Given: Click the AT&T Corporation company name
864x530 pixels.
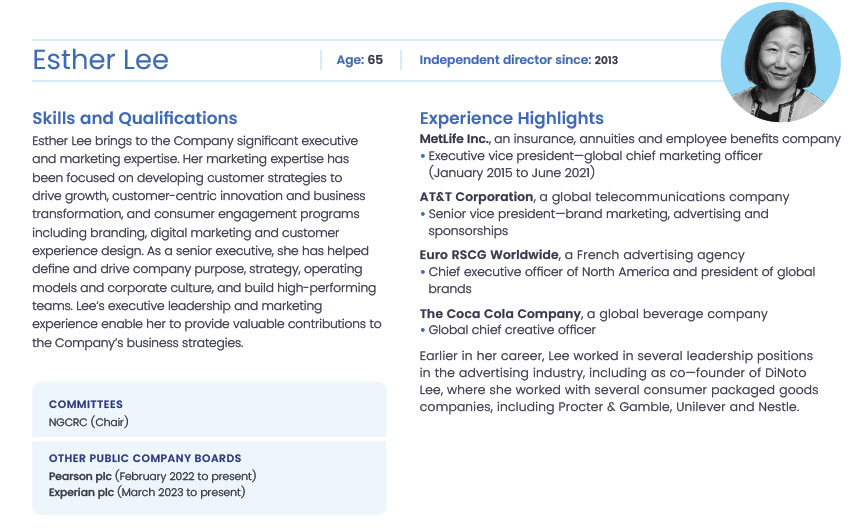Looking at the screenshot, I should (x=476, y=197).
